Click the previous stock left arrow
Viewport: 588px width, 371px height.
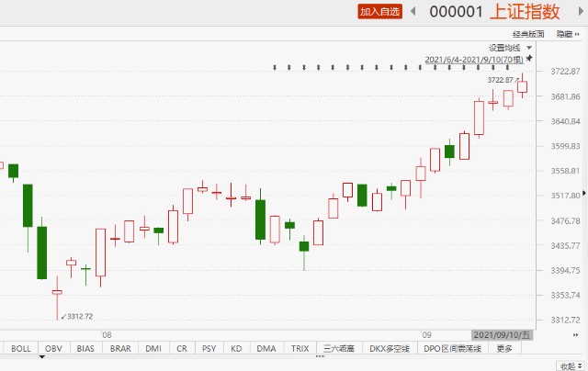coord(413,11)
